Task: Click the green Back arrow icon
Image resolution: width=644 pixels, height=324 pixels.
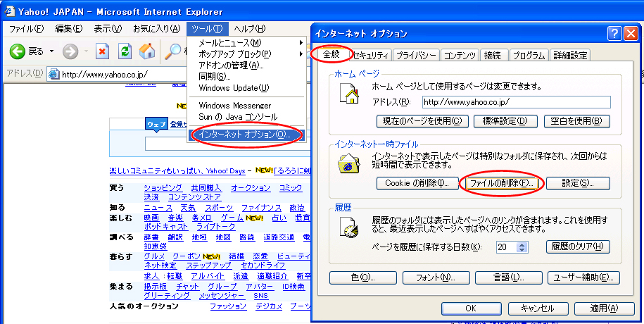Action: 18,51
